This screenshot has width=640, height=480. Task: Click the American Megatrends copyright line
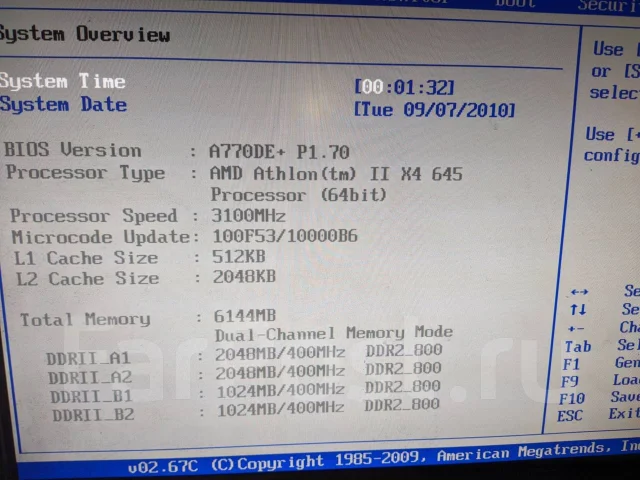(x=425, y=455)
